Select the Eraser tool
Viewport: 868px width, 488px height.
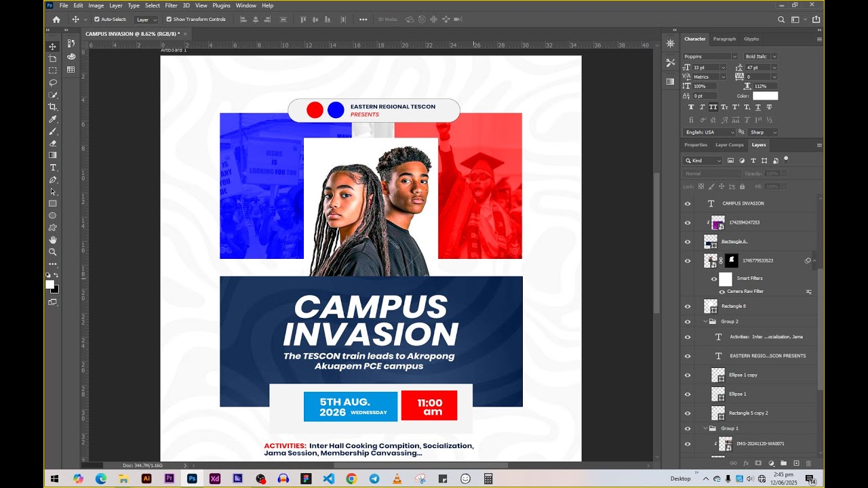pyautogui.click(x=52, y=143)
